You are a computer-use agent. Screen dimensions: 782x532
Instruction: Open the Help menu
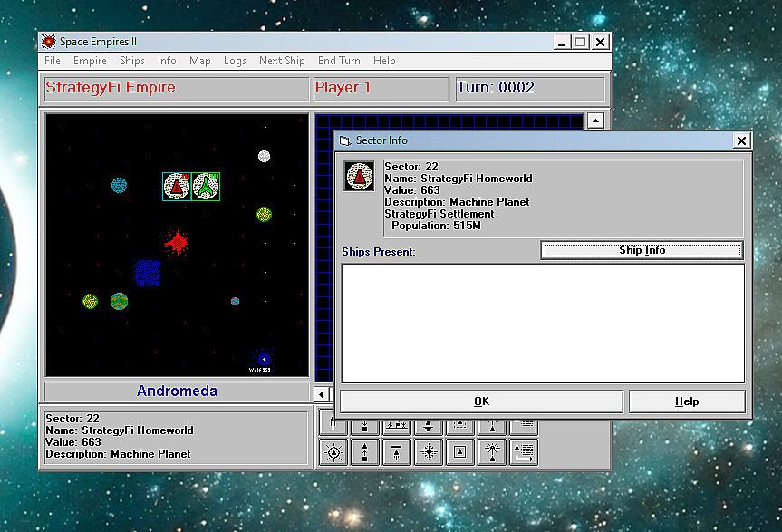pos(384,61)
